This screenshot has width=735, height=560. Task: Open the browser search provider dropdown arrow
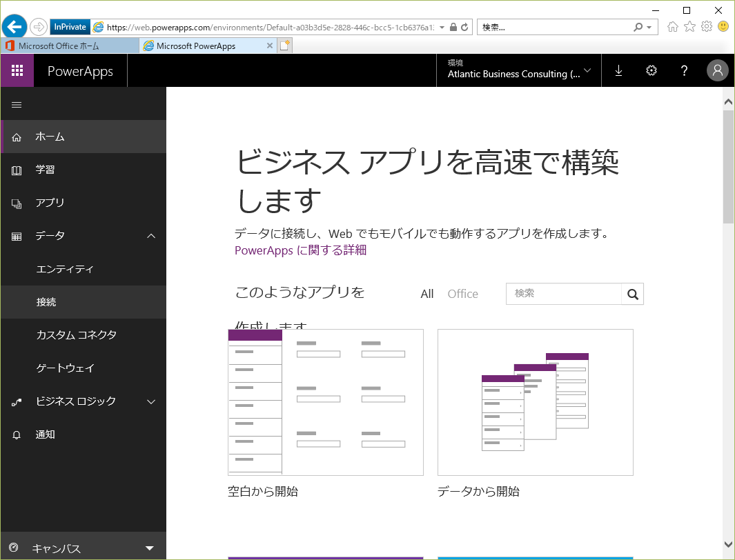click(x=649, y=27)
